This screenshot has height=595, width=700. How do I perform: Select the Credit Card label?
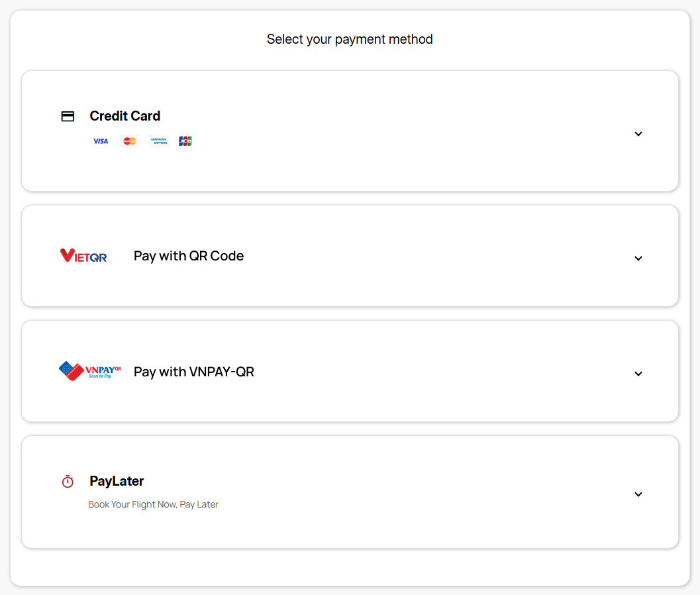[x=125, y=116]
